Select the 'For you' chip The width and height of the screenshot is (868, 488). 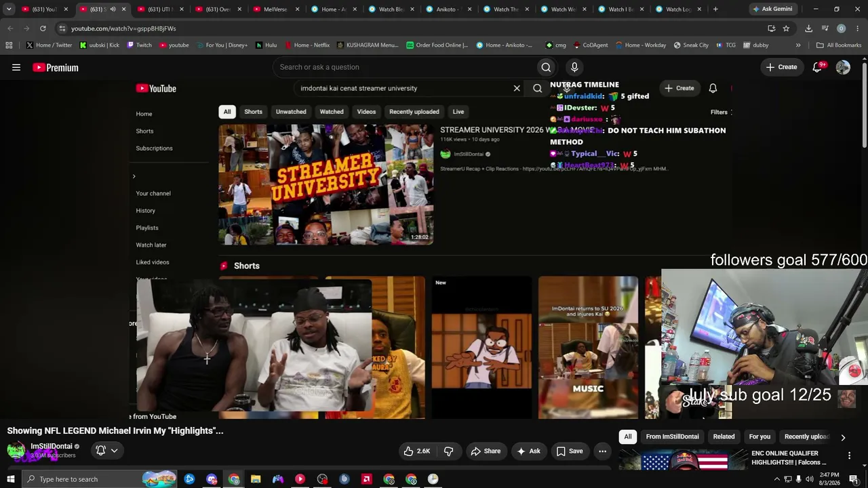point(759,436)
